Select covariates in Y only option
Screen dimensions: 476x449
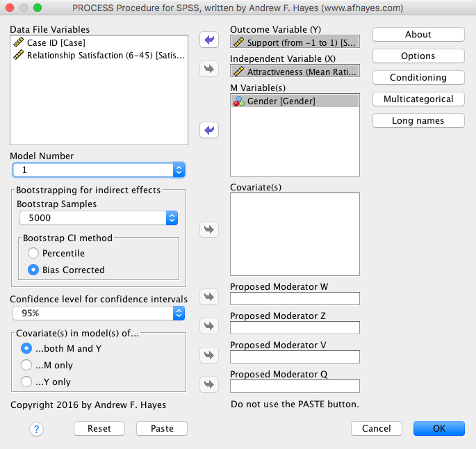[x=26, y=382]
